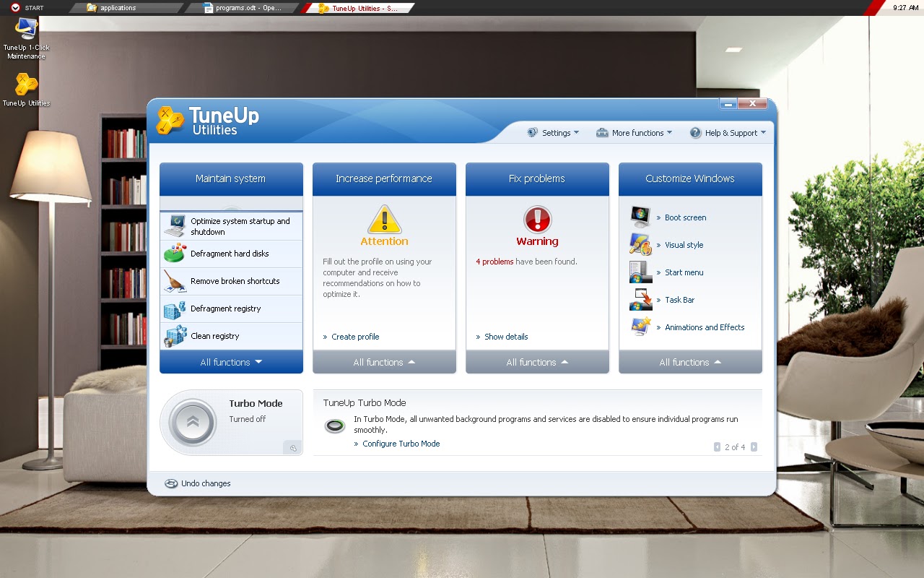
Task: Click the TuneUp Utilities taskbar button
Action: click(359, 8)
